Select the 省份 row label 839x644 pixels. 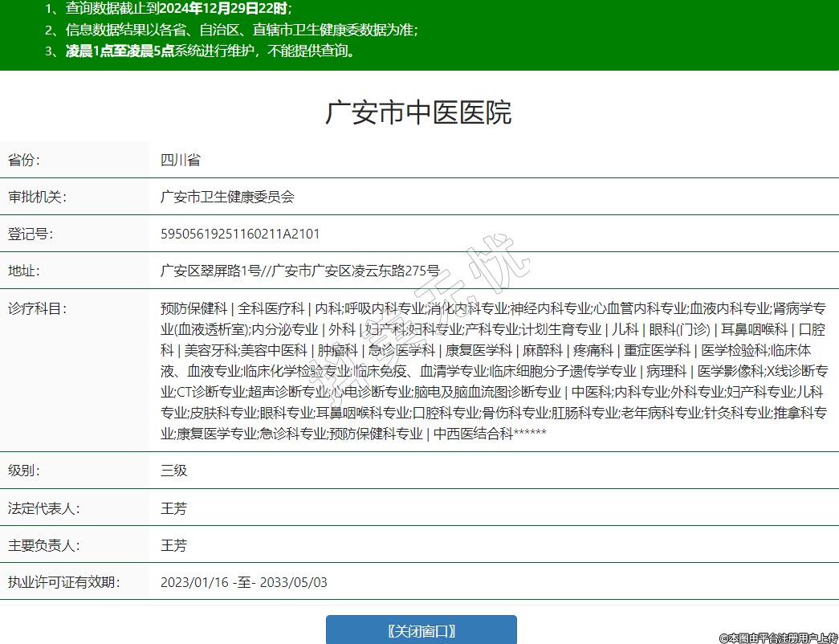tap(23, 159)
